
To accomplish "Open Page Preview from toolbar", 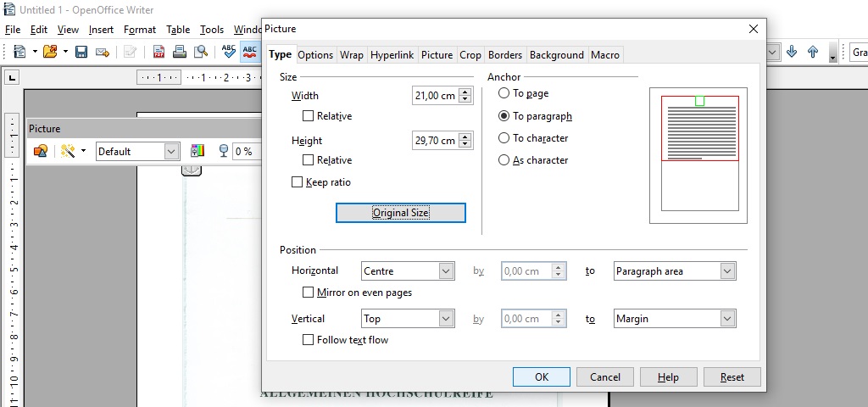I will click(201, 52).
